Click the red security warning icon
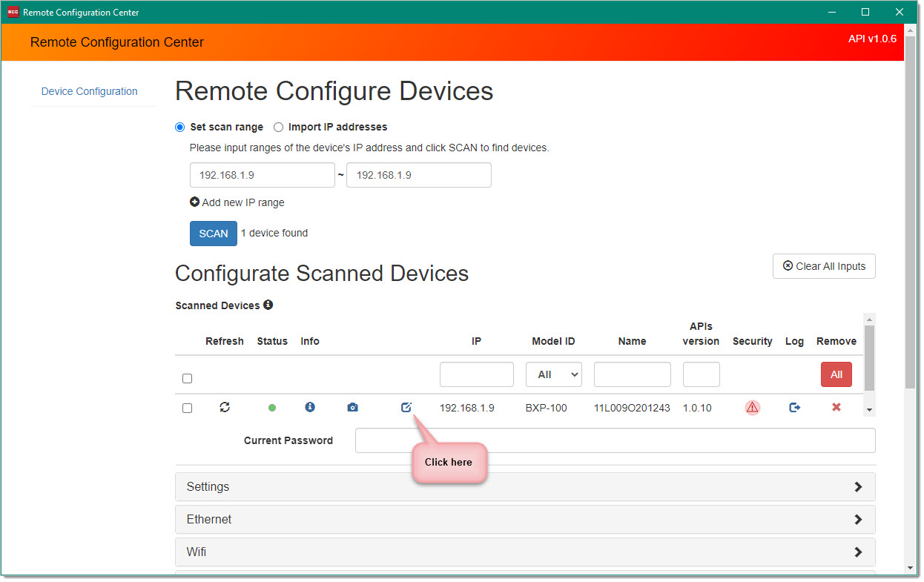 coord(752,407)
